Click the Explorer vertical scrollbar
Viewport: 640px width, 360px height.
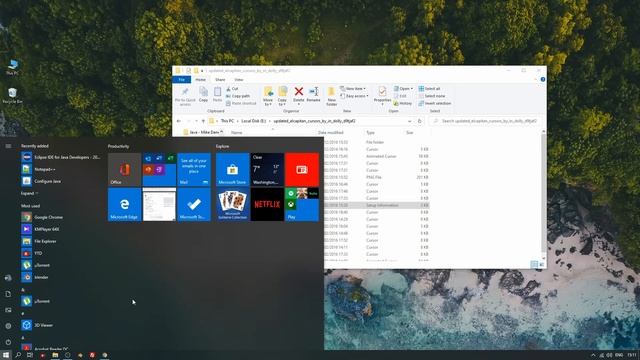(x=544, y=195)
